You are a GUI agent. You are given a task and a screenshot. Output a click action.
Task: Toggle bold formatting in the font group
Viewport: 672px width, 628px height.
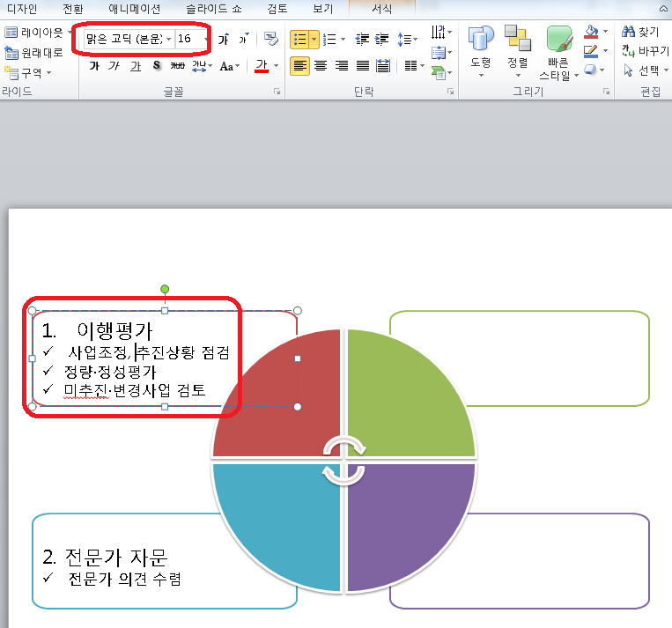[x=93, y=66]
